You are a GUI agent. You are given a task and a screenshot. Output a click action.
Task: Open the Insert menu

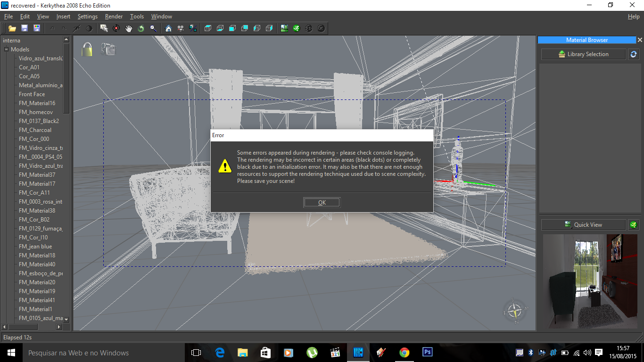[63, 16]
